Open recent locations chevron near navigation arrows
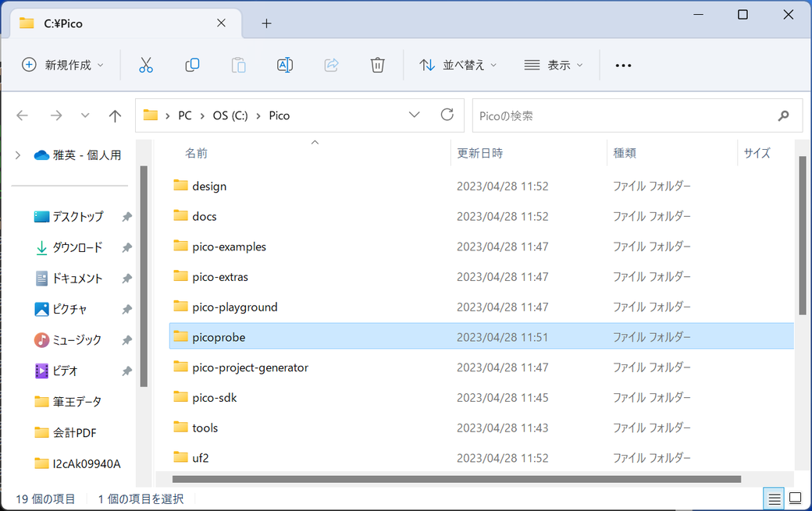 (85, 115)
